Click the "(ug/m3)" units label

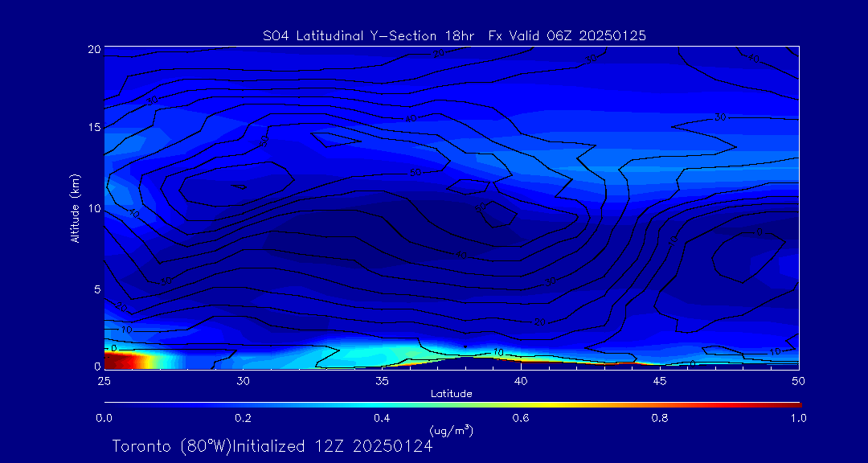452,430
